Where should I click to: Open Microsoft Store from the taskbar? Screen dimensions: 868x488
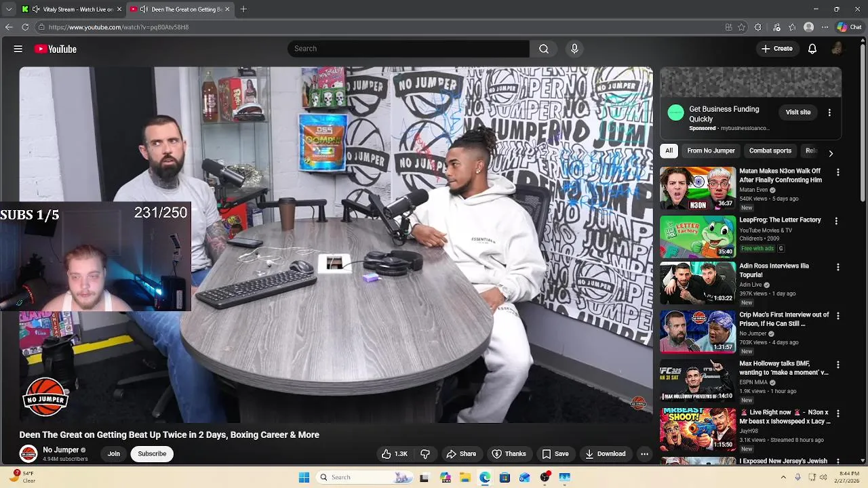[x=505, y=477]
